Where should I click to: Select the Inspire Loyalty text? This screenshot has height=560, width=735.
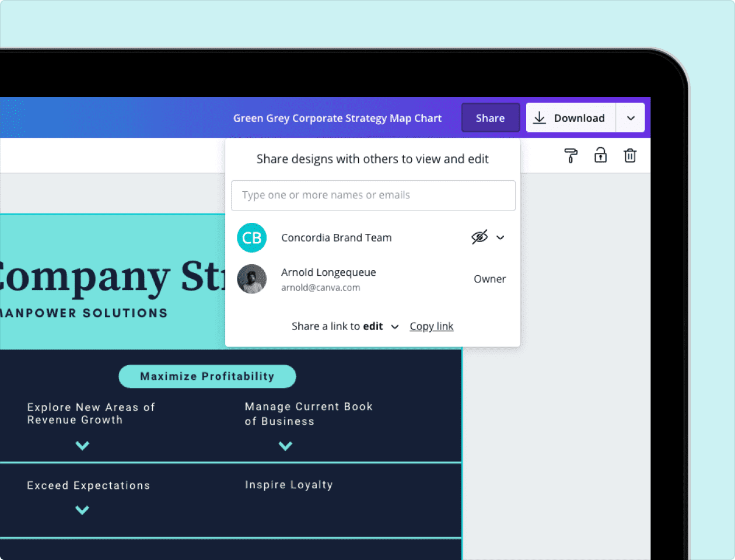tap(289, 485)
